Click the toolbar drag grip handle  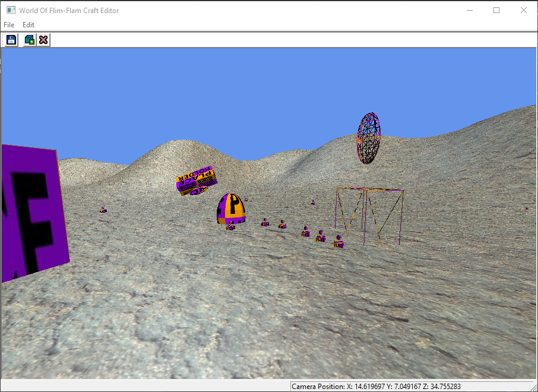(x=3, y=40)
